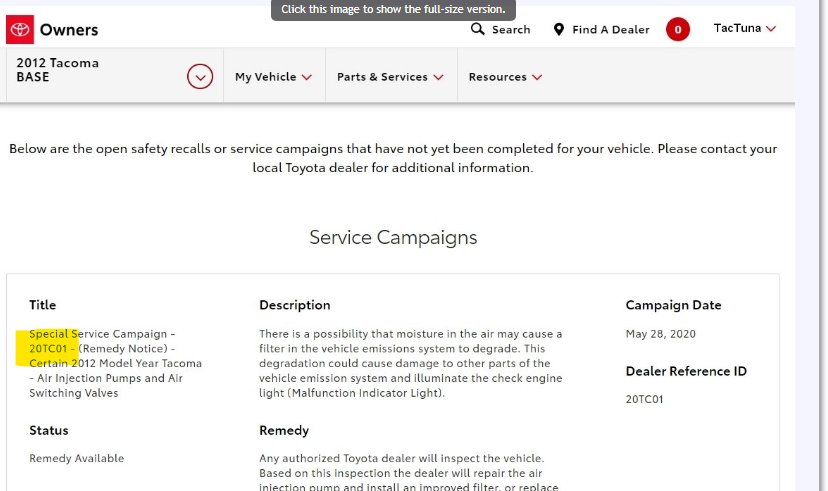
Task: Select the moisture in the air description paragraph
Action: (x=411, y=363)
